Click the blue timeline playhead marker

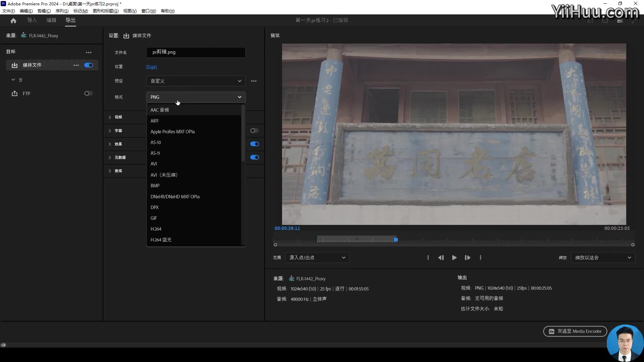pos(396,240)
